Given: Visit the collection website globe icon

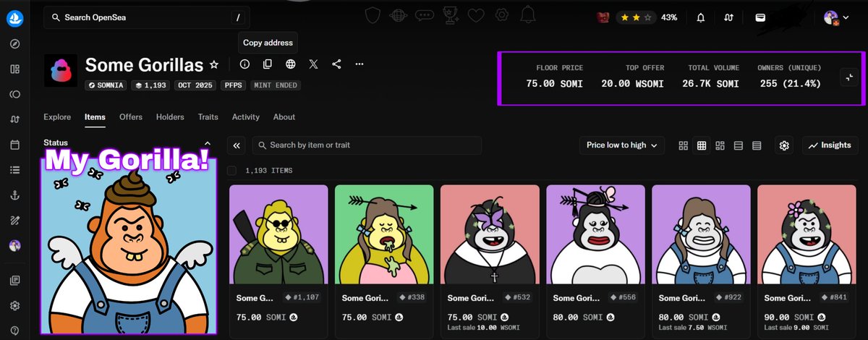Looking at the screenshot, I should 291,64.
